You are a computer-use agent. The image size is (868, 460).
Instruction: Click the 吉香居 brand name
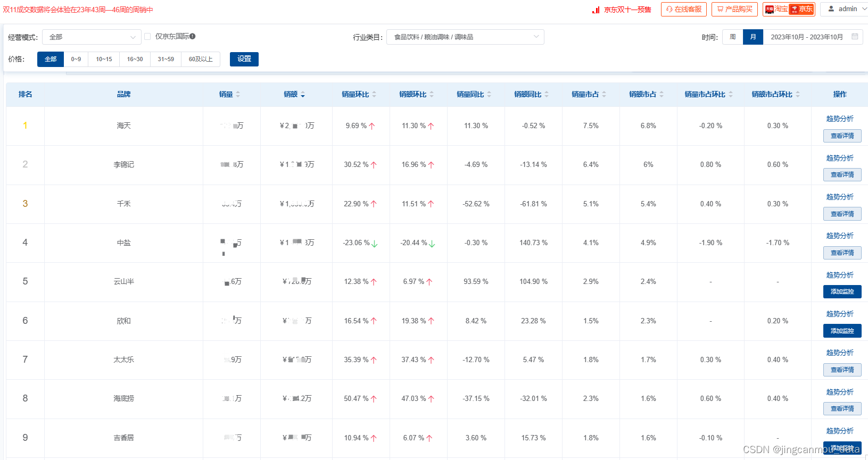(x=124, y=438)
